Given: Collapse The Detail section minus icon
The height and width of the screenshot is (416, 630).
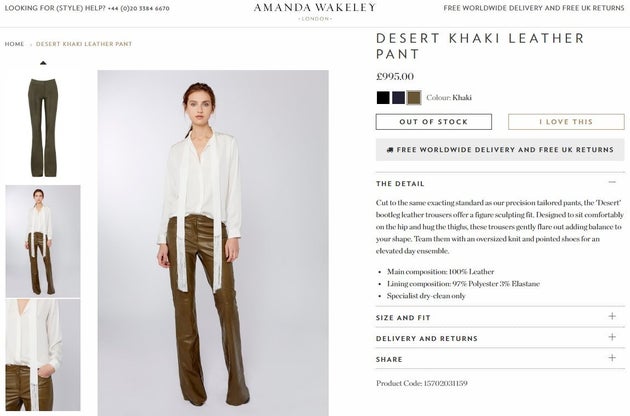Looking at the screenshot, I should click(612, 182).
